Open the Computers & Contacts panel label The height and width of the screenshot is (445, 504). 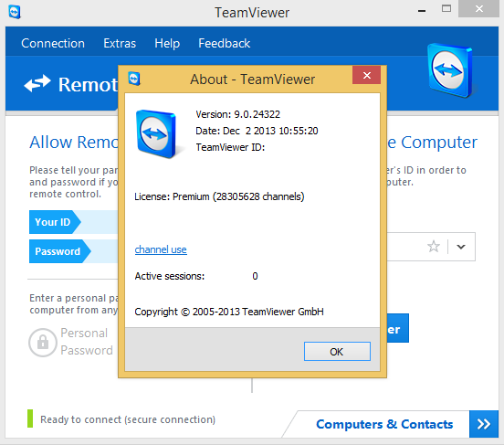384,424
